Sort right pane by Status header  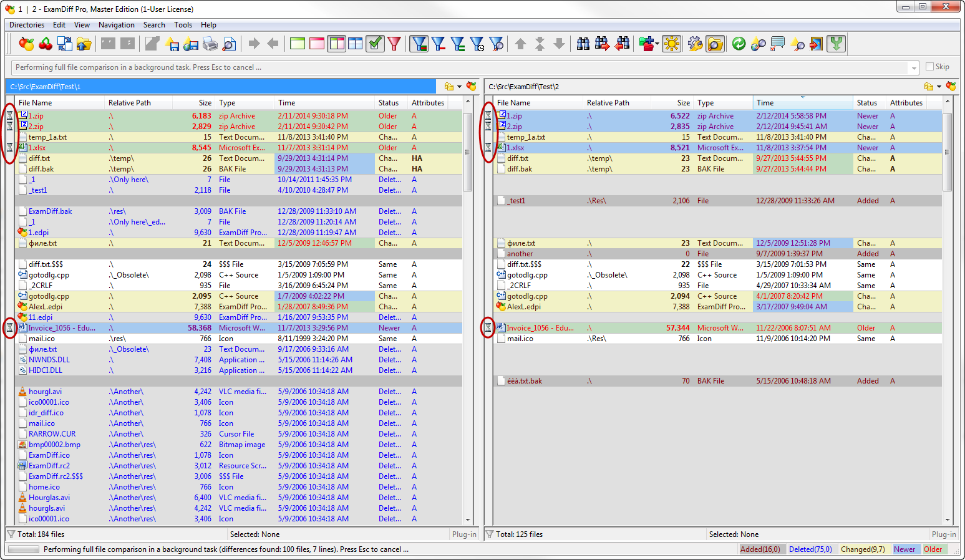click(870, 103)
